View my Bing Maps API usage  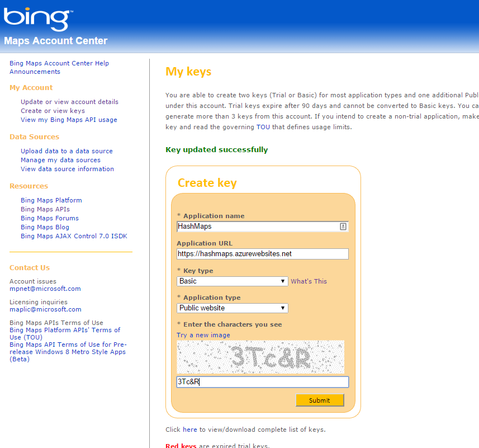[69, 120]
